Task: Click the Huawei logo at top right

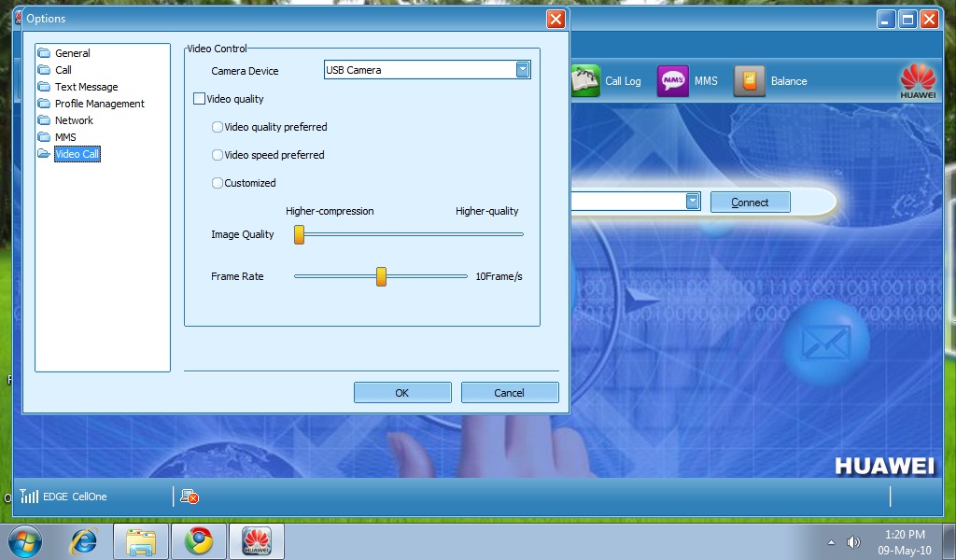Action: pyautogui.click(x=918, y=81)
